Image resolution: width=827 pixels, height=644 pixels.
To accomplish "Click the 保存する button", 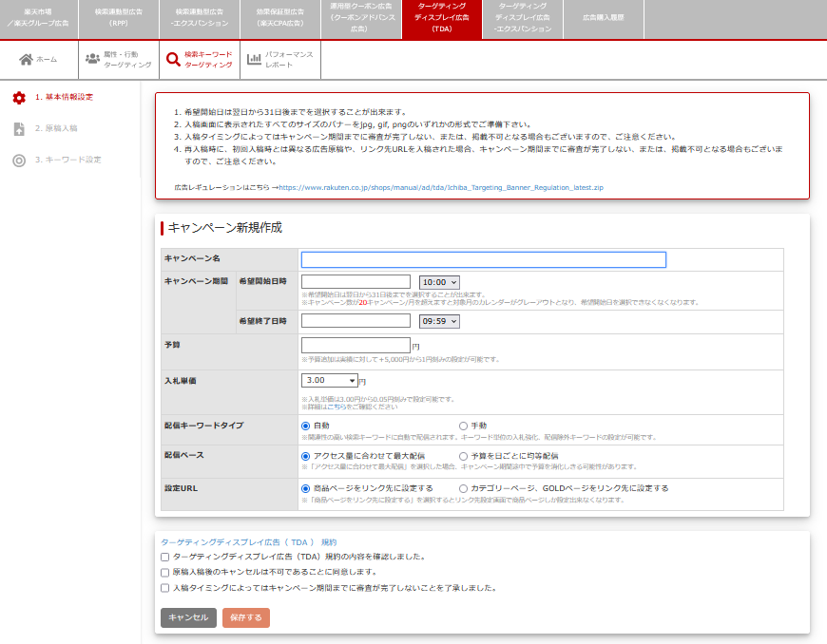I will [x=245, y=617].
